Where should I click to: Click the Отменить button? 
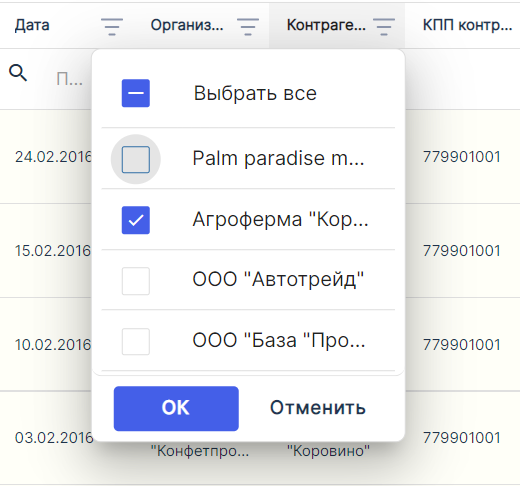(318, 408)
